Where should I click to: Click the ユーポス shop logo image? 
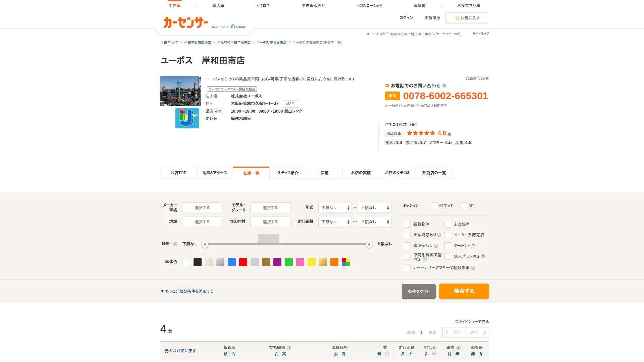tap(187, 118)
